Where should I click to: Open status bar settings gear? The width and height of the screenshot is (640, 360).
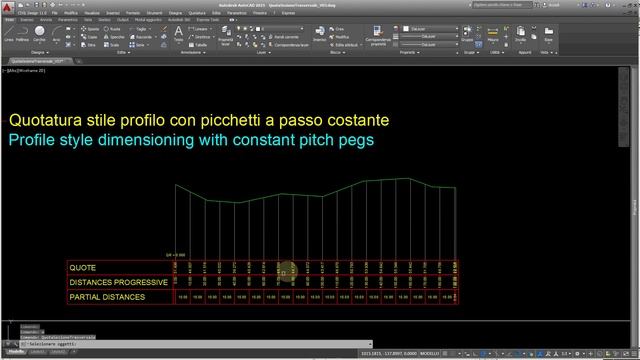pyautogui.click(x=577, y=353)
